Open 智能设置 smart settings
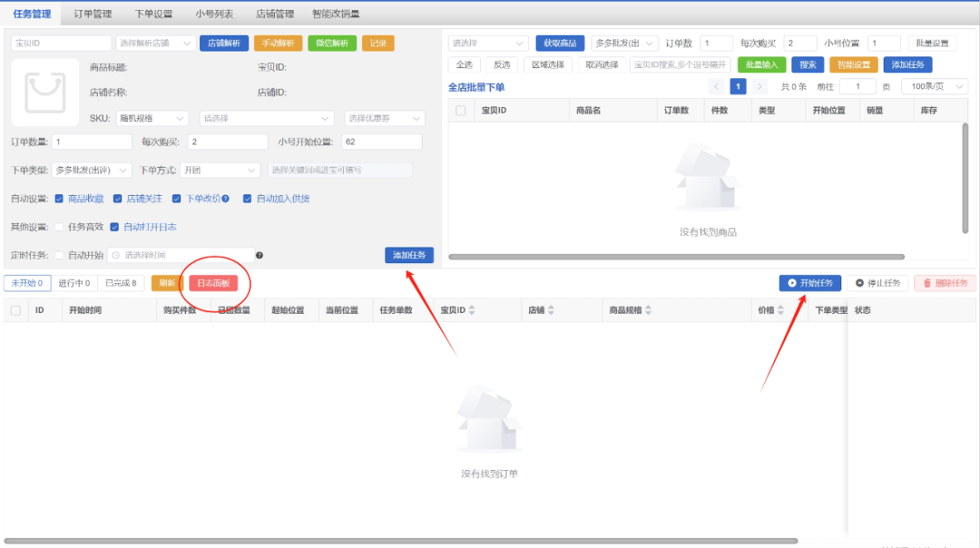The height and width of the screenshot is (548, 980). click(854, 64)
